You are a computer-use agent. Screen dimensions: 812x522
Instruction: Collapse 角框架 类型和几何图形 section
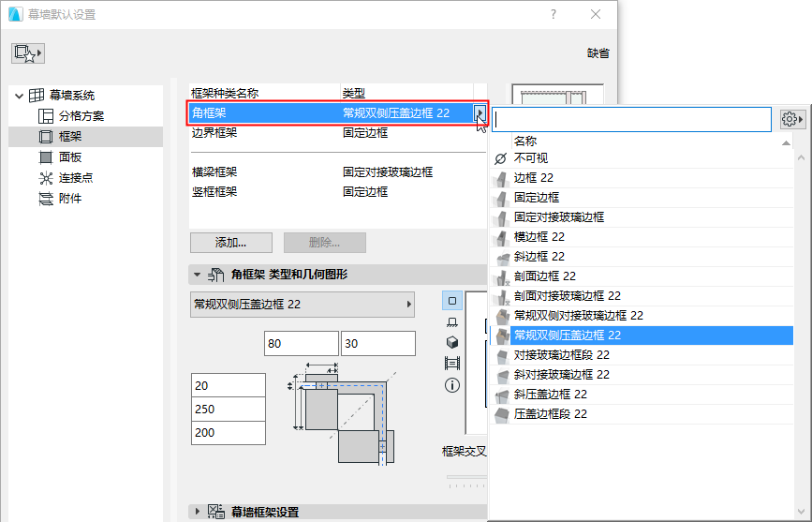tap(197, 275)
